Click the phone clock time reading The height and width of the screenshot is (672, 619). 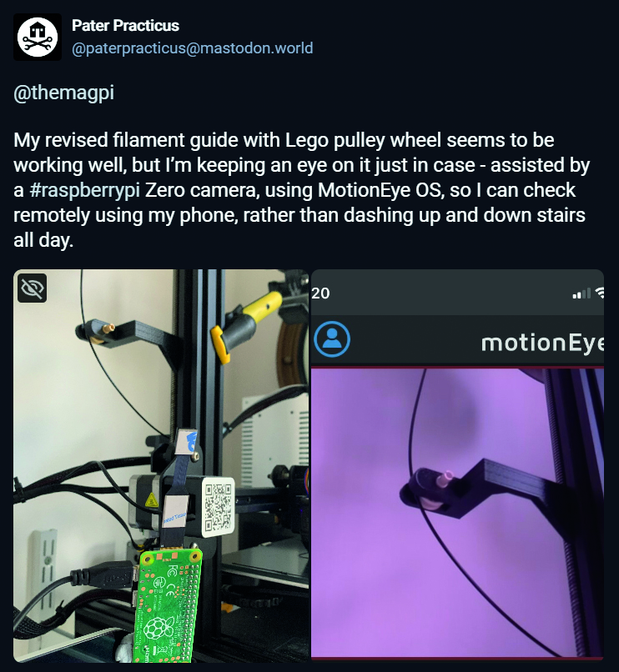320,293
